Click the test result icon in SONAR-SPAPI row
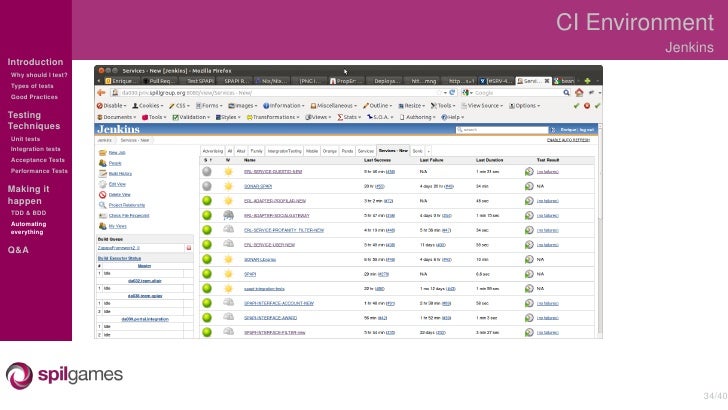This screenshot has height=410, width=728. pyautogui.click(x=529, y=186)
